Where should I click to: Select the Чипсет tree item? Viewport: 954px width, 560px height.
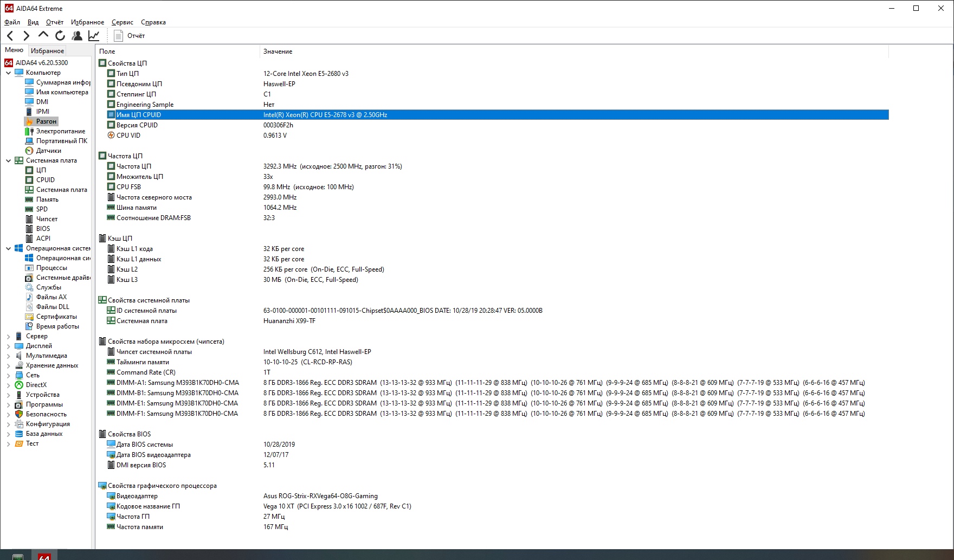point(41,219)
